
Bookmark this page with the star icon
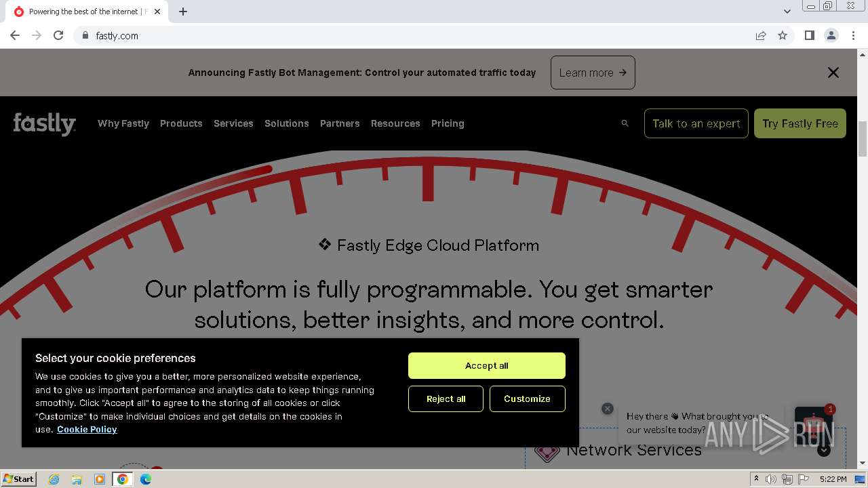click(783, 35)
